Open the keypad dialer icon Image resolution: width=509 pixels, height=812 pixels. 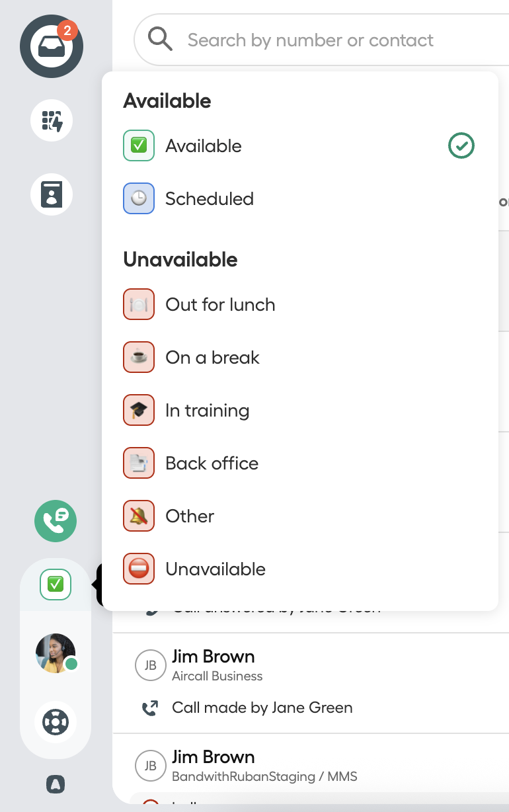(52, 120)
